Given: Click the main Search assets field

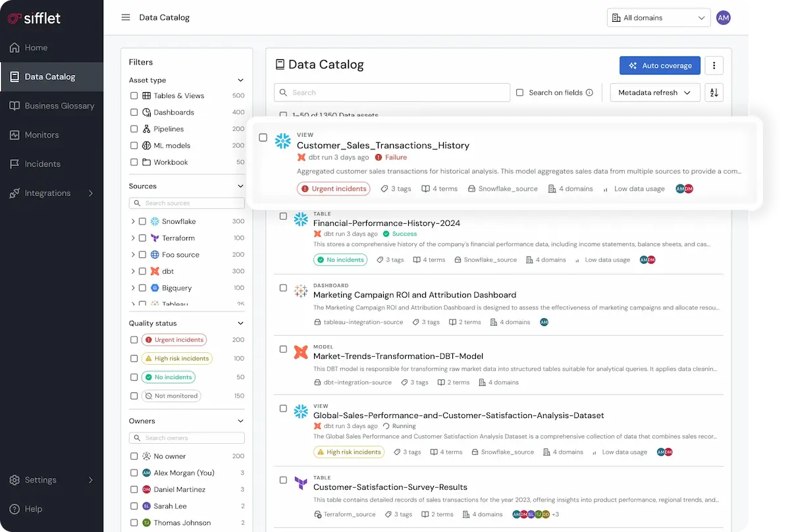Looking at the screenshot, I should (392, 93).
